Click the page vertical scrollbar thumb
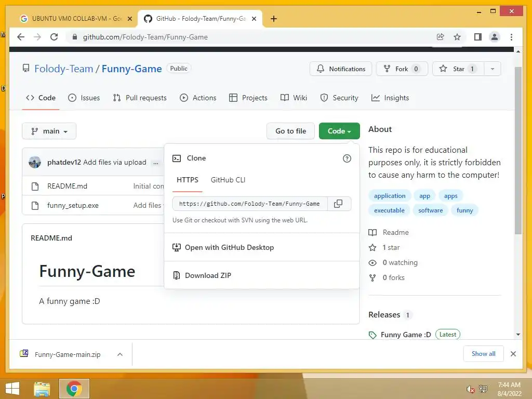Viewport: 532px width, 399px height. pyautogui.click(x=518, y=151)
